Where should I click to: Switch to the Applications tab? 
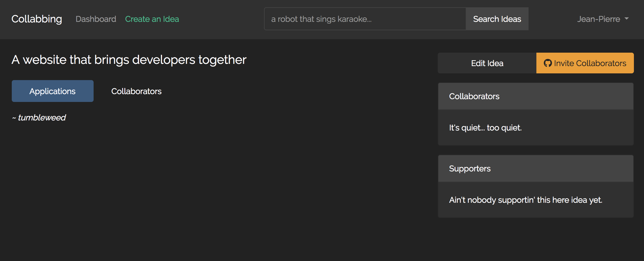click(x=53, y=91)
